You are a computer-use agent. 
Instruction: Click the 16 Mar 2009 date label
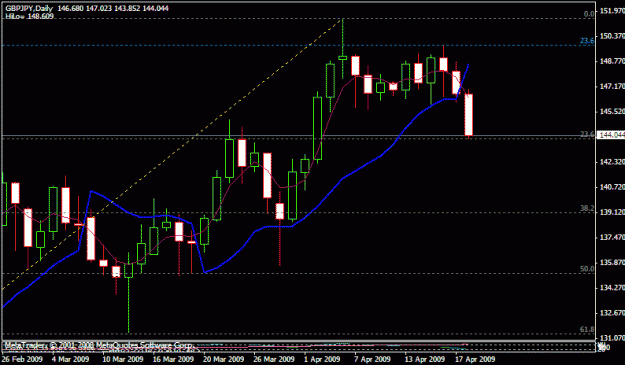tap(173, 359)
